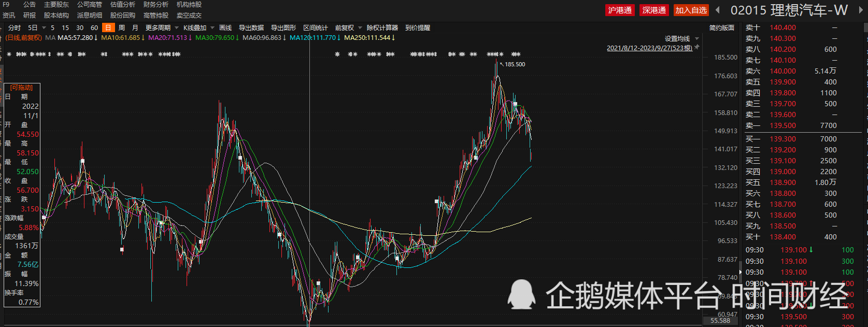Click the 55.588 price axis cursor label
Image resolution: width=868 pixels, height=327 pixels.
pos(720,321)
